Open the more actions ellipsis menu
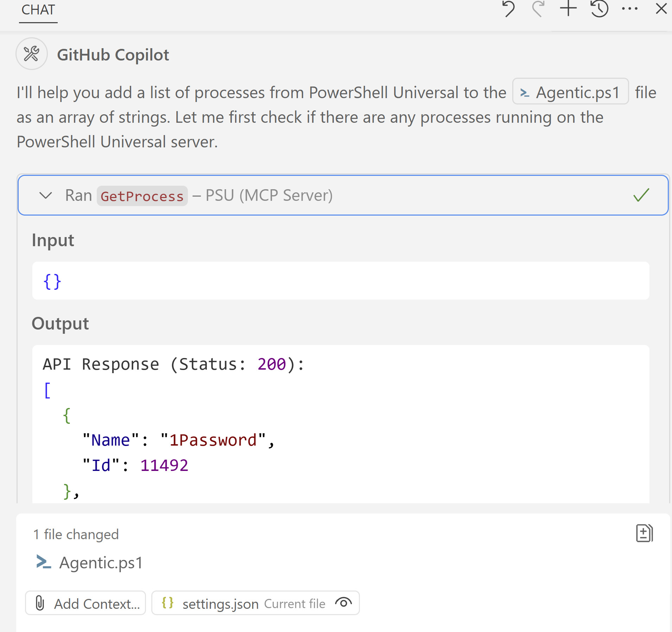Image resolution: width=672 pixels, height=632 pixels. [x=629, y=9]
